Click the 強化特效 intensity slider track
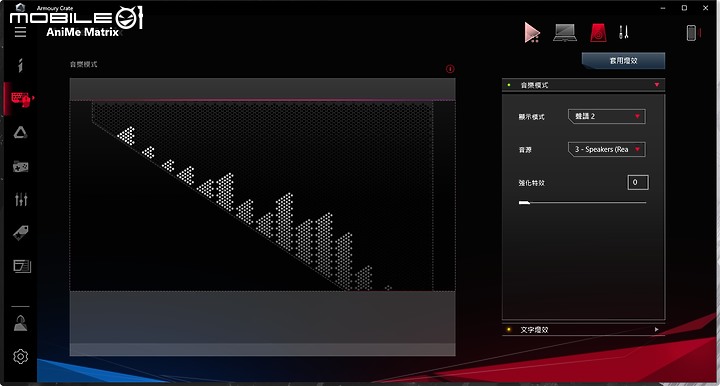The height and width of the screenshot is (386, 720). 582,202
